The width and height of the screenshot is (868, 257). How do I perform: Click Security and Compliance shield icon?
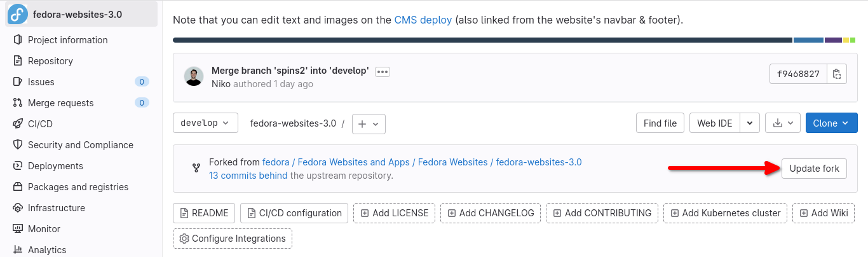pyautogui.click(x=18, y=145)
